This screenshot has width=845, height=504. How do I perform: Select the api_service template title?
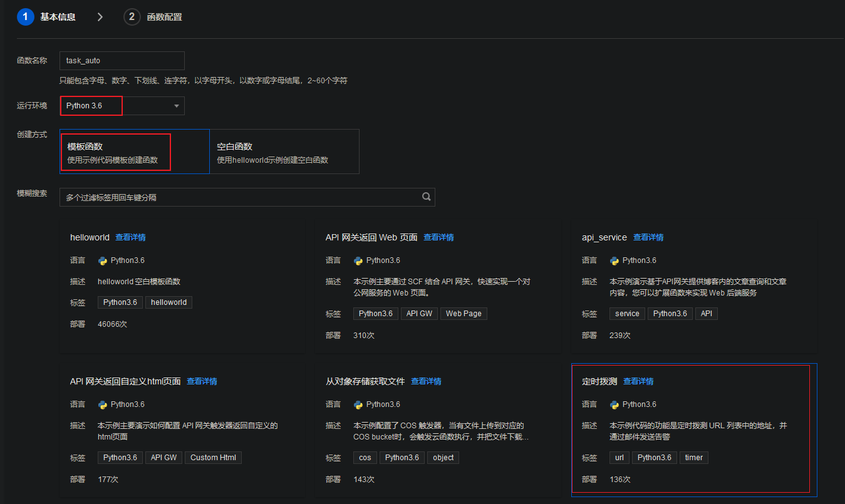click(x=604, y=237)
